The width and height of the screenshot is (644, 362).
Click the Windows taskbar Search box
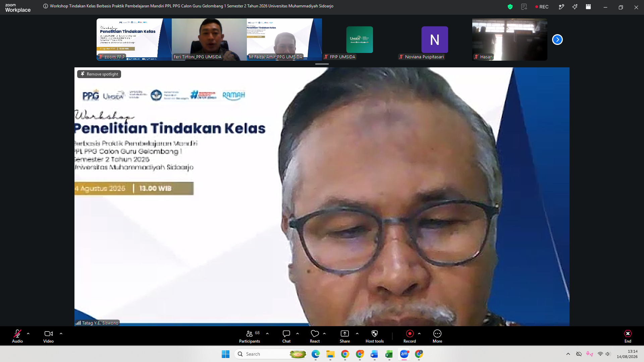tap(271, 354)
